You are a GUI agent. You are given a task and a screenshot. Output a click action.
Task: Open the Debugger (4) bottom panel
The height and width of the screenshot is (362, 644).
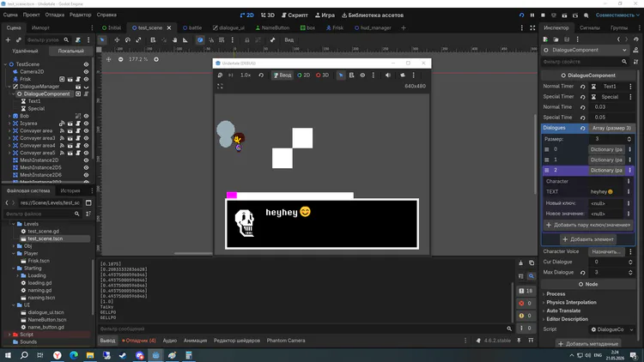(x=139, y=341)
